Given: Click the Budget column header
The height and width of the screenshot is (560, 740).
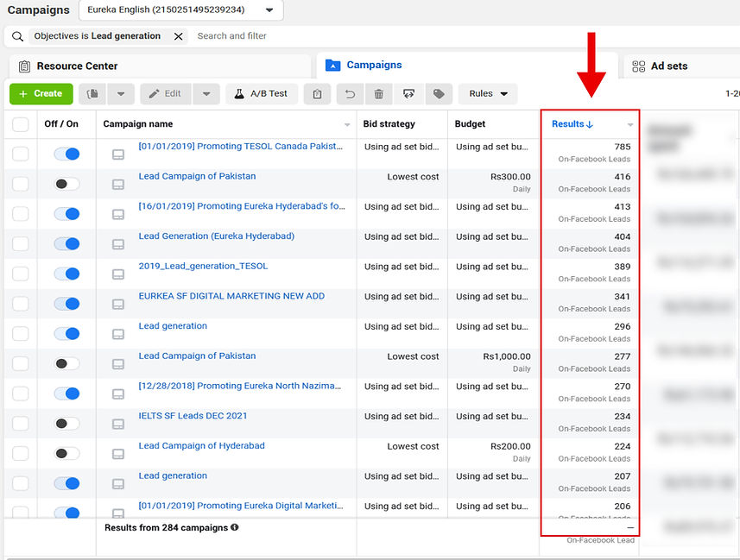Looking at the screenshot, I should tap(470, 124).
